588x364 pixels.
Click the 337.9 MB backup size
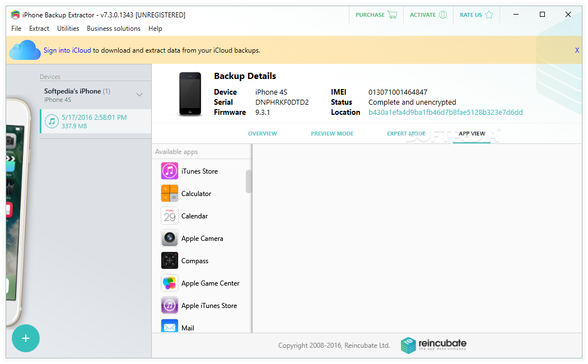pos(74,126)
